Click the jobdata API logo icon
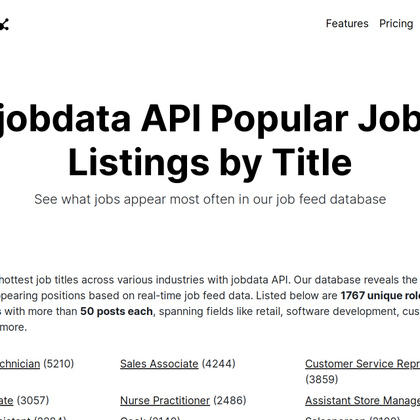The height and width of the screenshot is (420, 420). [x=4, y=24]
